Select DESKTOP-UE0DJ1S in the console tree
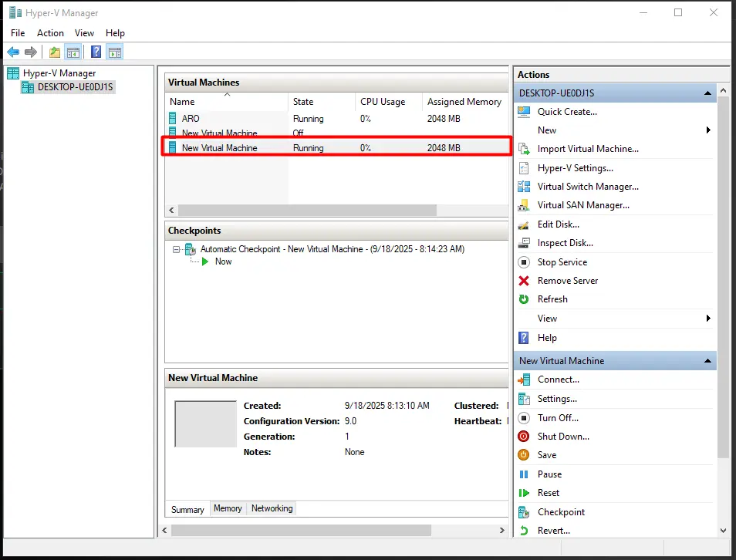Image resolution: width=736 pixels, height=560 pixels. 75,87
